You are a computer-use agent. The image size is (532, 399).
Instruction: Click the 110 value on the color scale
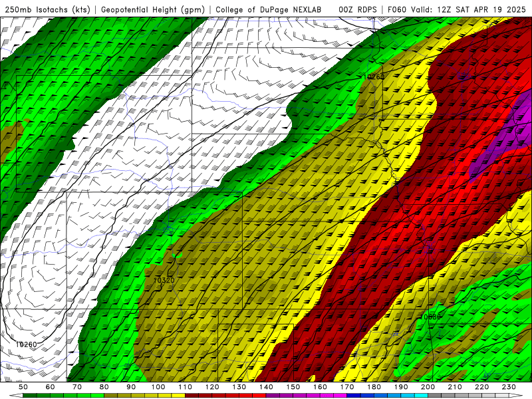click(x=185, y=387)
